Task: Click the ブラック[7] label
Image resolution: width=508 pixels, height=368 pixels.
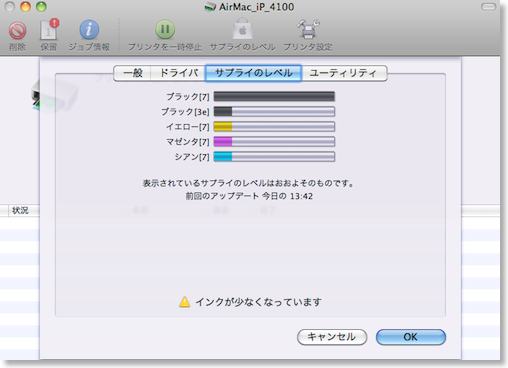Action: coord(188,97)
